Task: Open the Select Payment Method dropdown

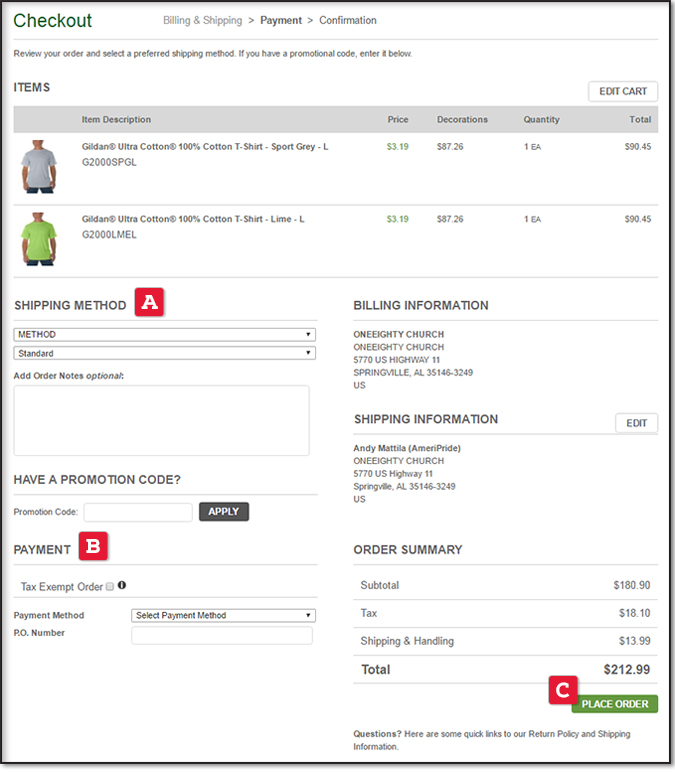Action: point(223,615)
